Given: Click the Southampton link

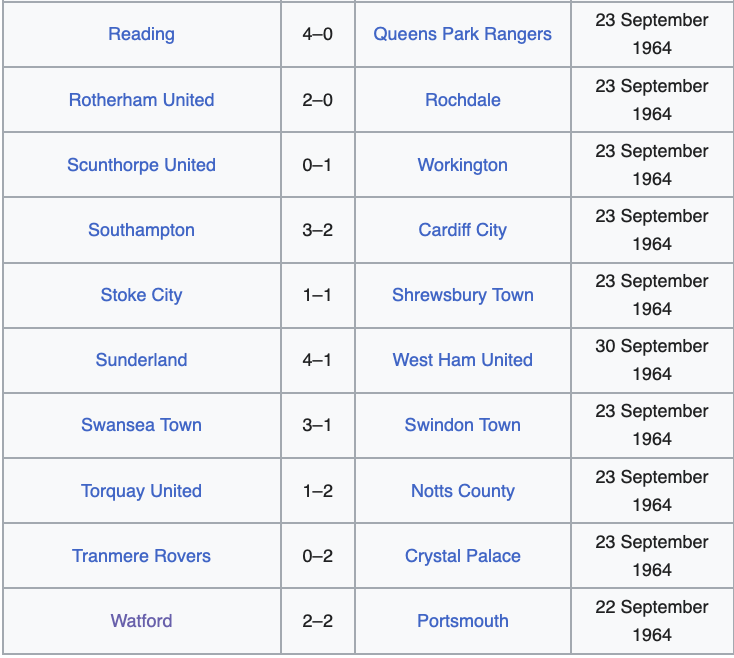Looking at the screenshot, I should [x=141, y=230].
